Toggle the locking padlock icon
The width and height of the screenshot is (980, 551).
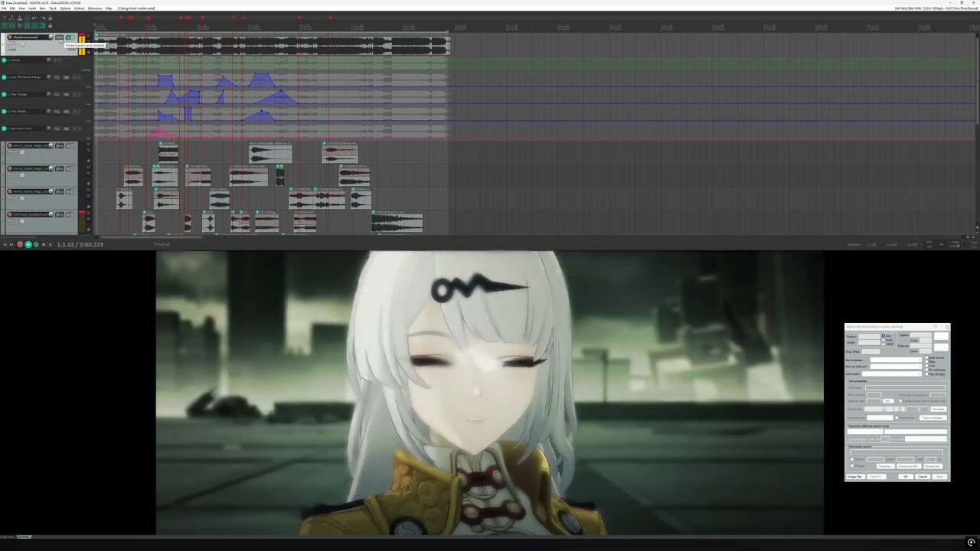point(50,25)
